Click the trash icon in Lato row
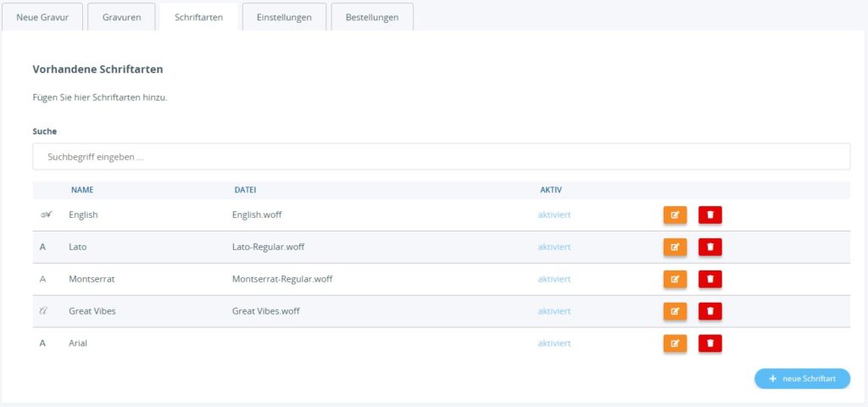The height and width of the screenshot is (407, 868). click(709, 248)
